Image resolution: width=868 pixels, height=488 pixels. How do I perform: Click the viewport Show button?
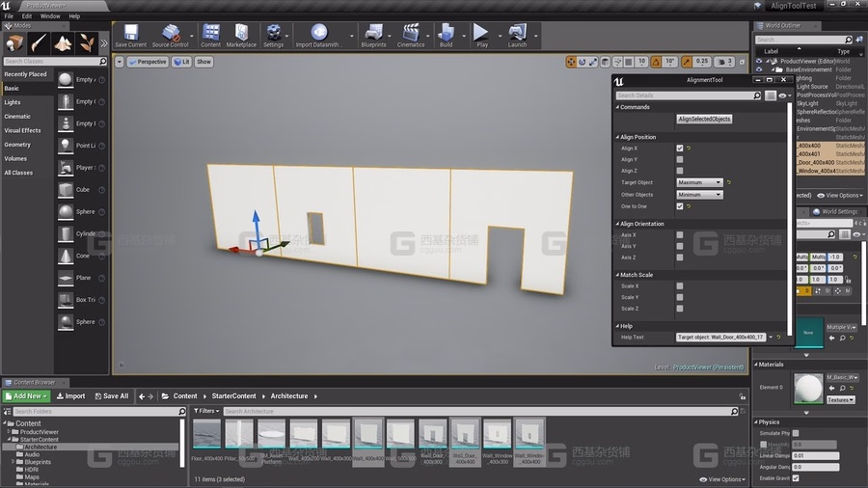(x=203, y=62)
